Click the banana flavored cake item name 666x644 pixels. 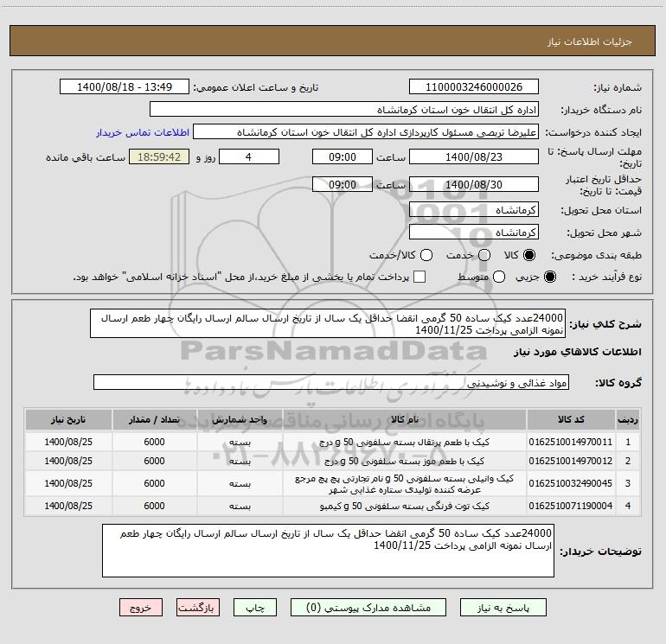tap(404, 461)
